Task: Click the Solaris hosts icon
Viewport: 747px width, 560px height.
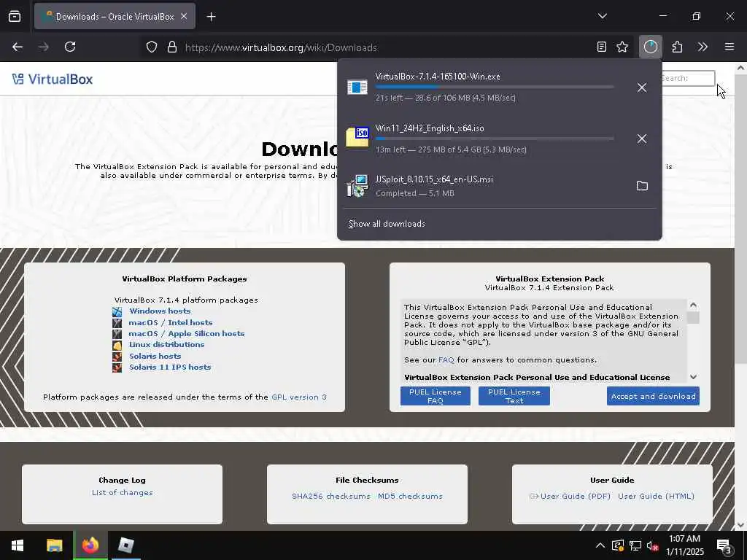Action: (x=117, y=356)
